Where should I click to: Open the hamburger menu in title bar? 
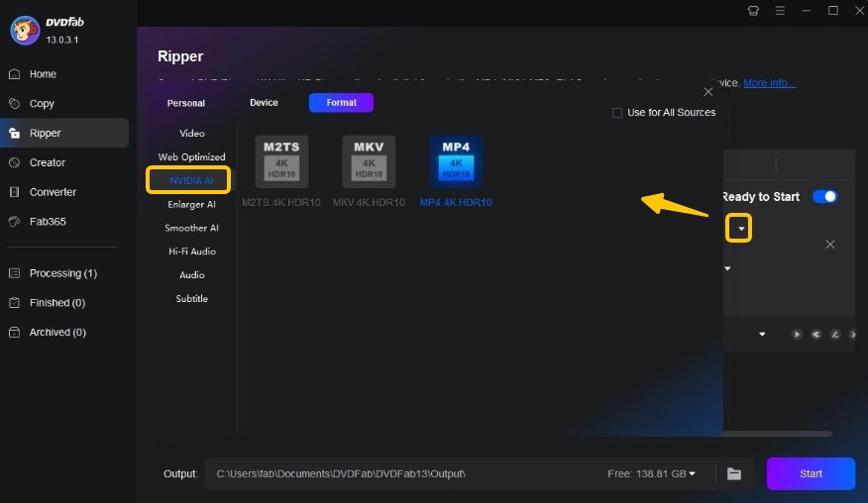780,11
